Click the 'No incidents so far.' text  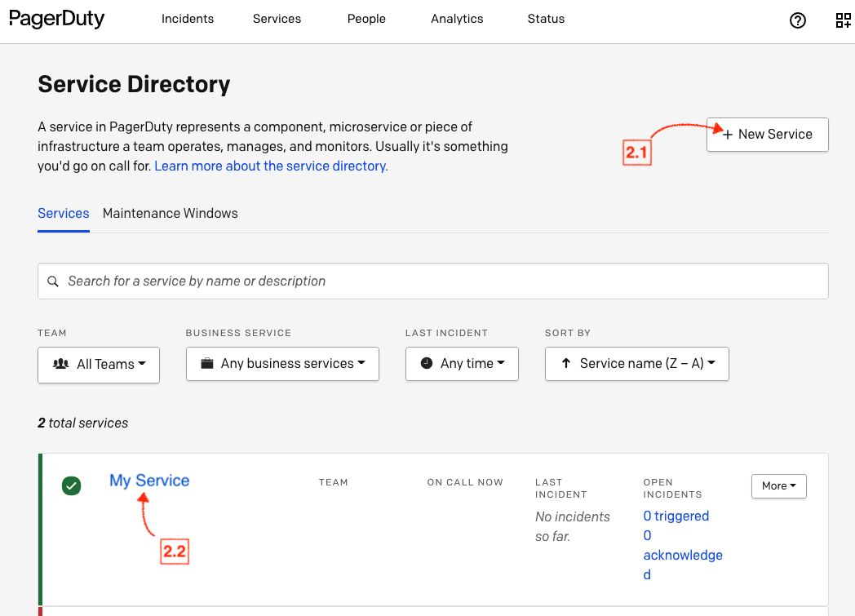573,526
